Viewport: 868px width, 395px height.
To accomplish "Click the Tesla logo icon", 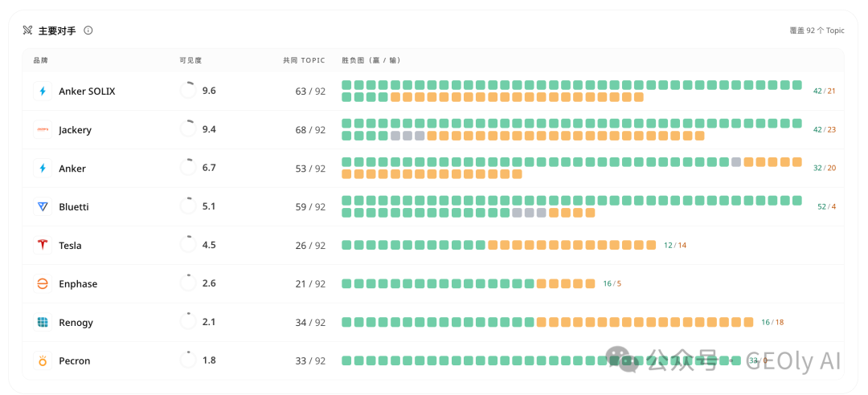I will point(43,245).
